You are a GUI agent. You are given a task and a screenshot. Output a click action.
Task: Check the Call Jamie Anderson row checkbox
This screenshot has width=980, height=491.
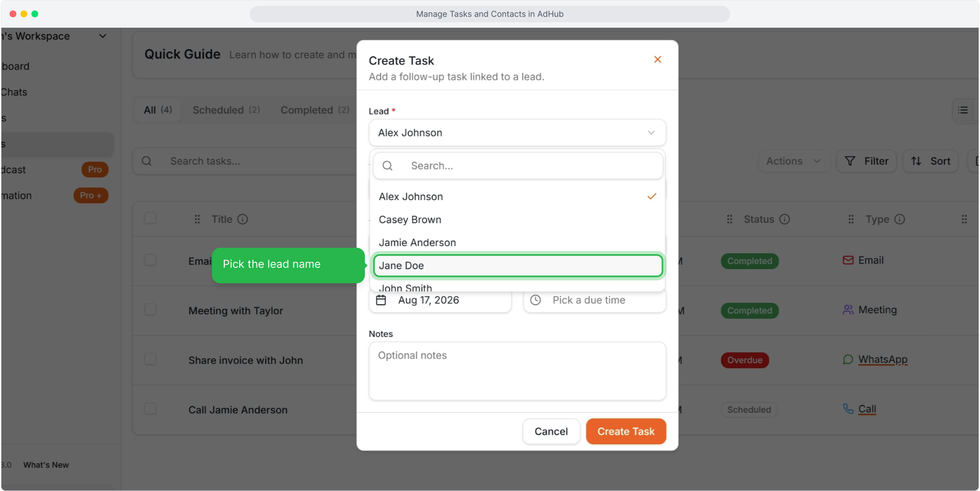click(x=150, y=409)
